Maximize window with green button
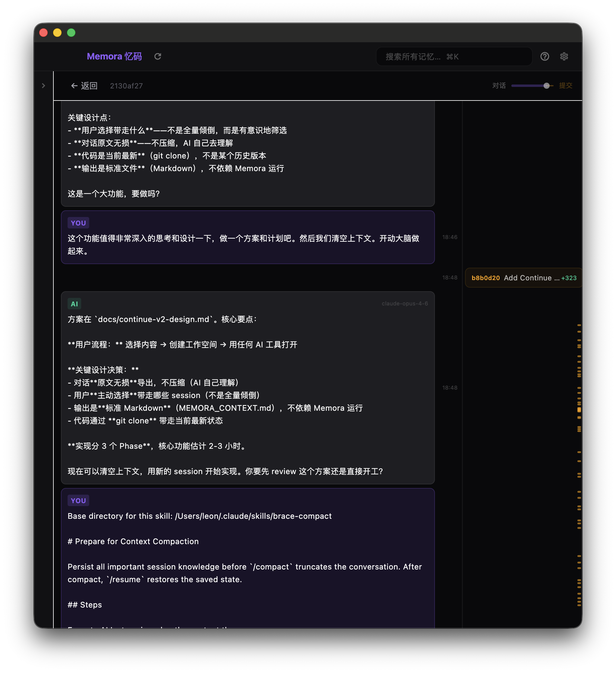Viewport: 616px width, 673px height. (x=71, y=33)
